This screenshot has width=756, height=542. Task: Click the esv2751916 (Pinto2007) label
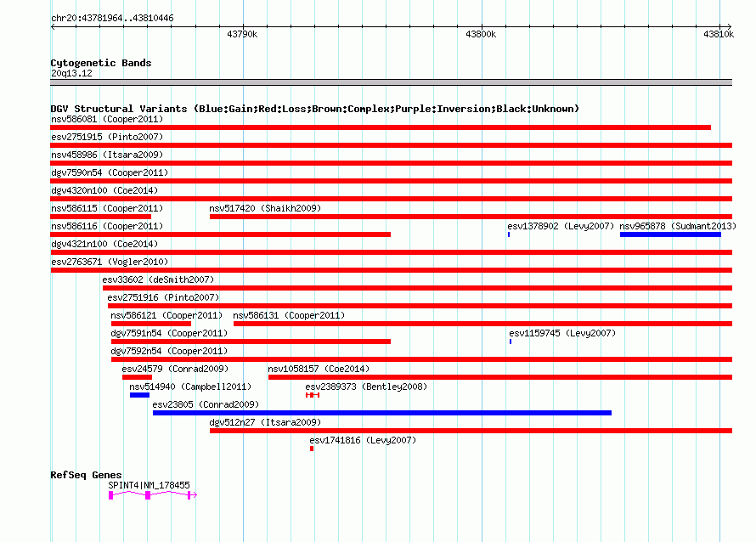(163, 297)
